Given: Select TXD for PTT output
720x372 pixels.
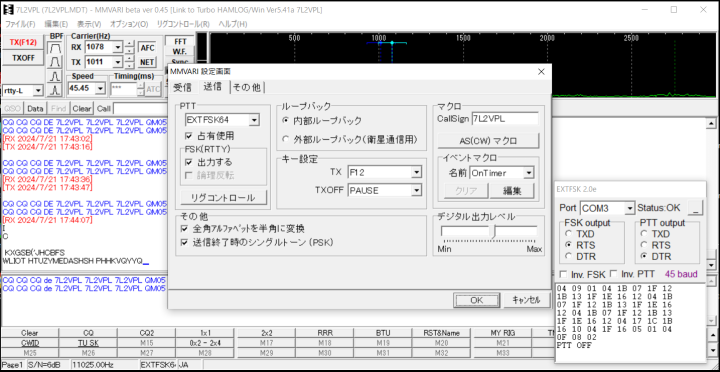Looking at the screenshot, I should pyautogui.click(x=644, y=234).
